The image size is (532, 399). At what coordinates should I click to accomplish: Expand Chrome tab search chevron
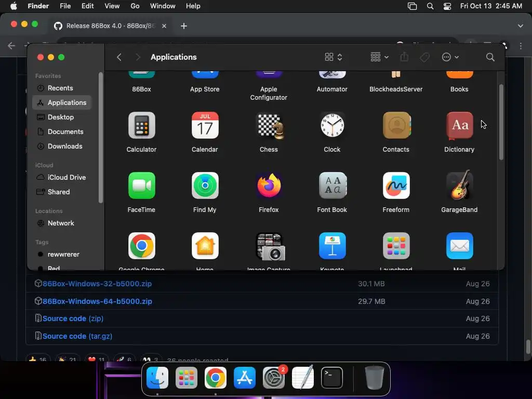(520, 26)
